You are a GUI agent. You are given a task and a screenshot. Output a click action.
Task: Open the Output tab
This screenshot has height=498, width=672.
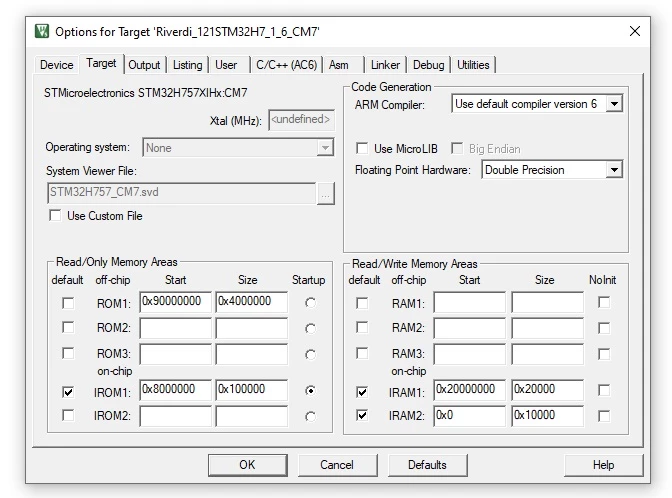tap(144, 65)
